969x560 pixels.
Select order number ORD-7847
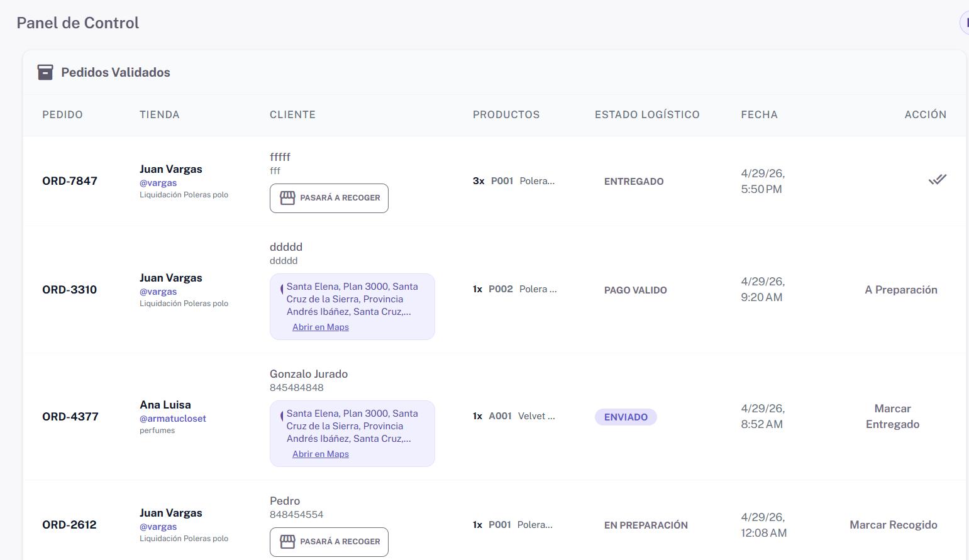70,181
